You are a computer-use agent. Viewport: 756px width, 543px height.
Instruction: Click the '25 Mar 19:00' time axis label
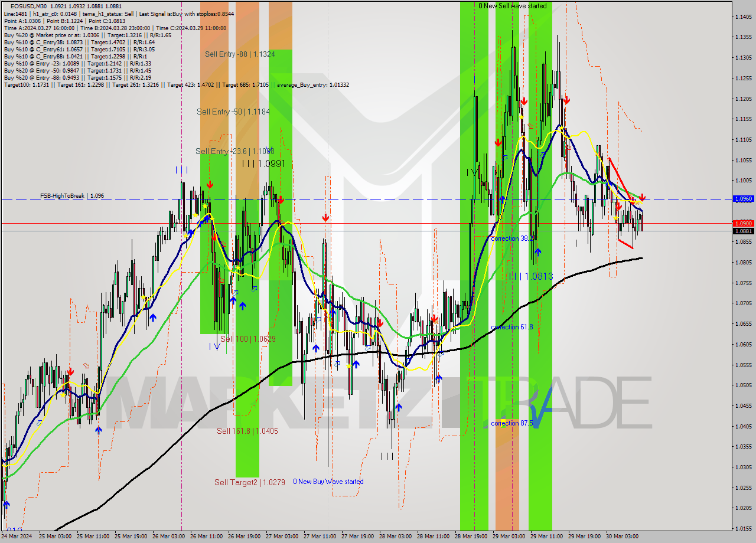point(131,536)
